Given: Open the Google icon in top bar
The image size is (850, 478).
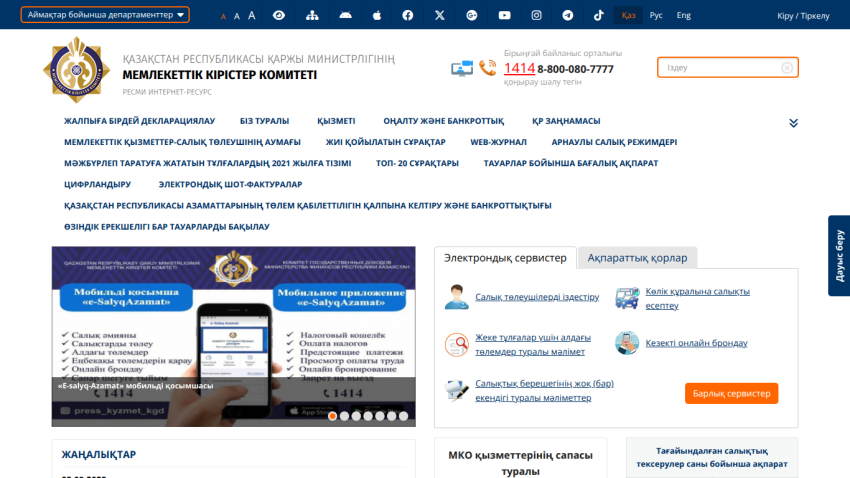Looking at the screenshot, I should (472, 15).
